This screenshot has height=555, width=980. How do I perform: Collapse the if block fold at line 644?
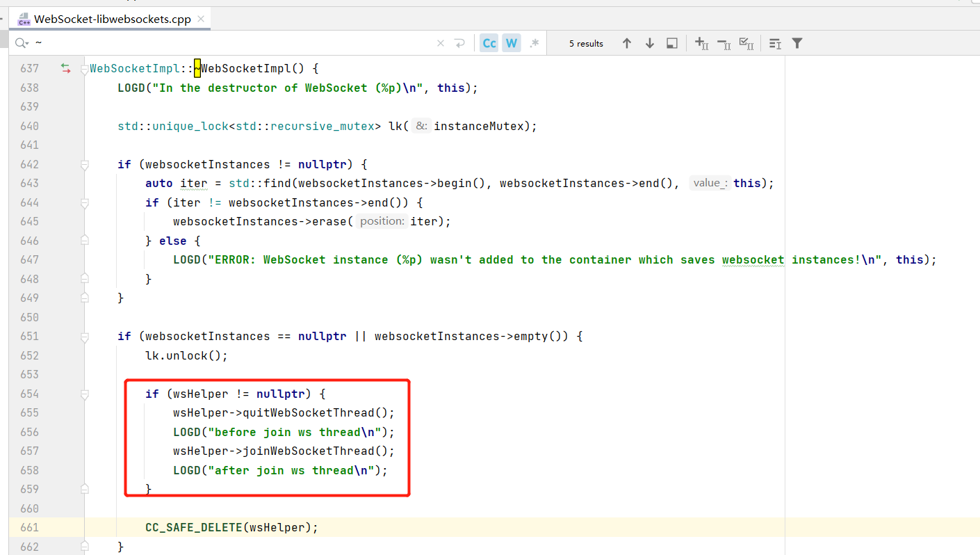click(84, 202)
